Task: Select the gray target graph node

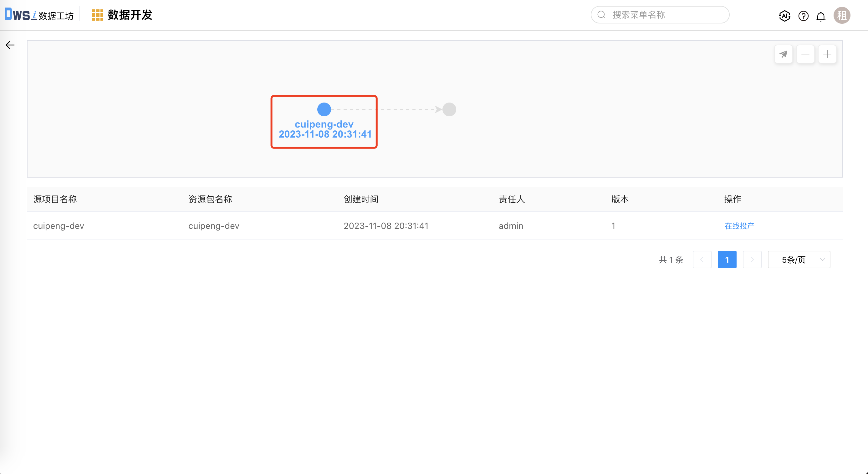Action: coord(449,109)
